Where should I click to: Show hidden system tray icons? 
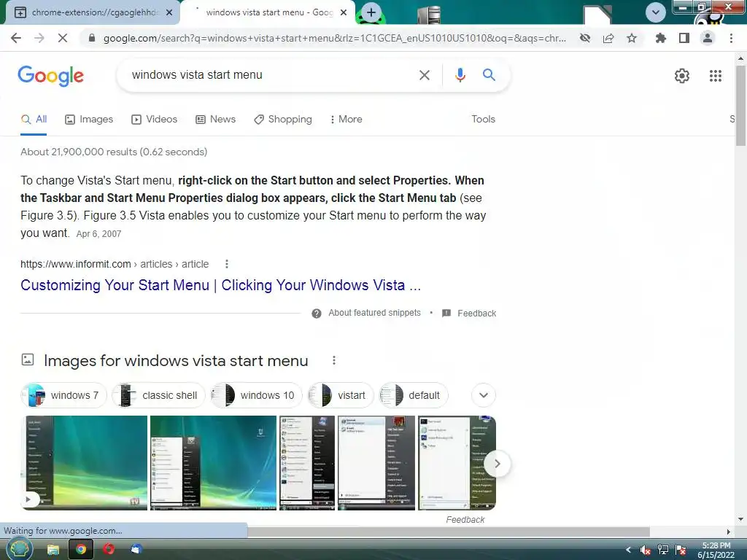(628, 550)
